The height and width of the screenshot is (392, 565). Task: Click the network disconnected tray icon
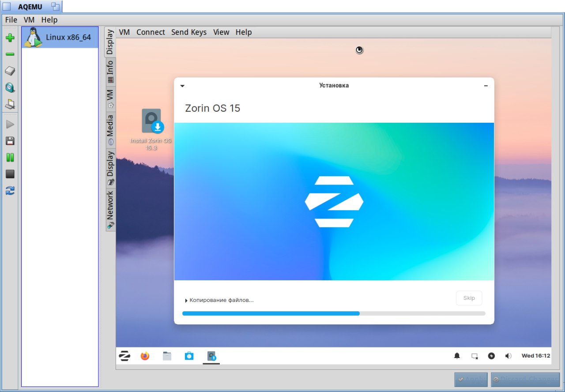coord(475,356)
